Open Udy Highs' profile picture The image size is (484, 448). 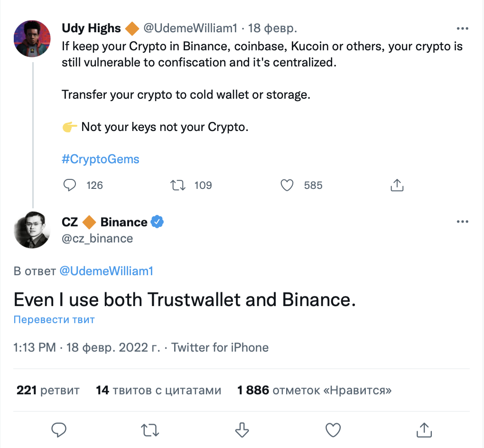coord(32,39)
